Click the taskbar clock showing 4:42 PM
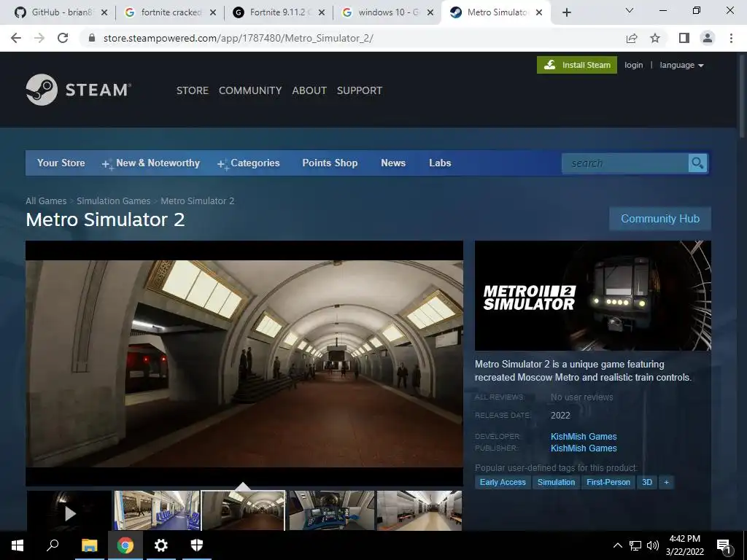The width and height of the screenshot is (747, 560). click(x=684, y=545)
